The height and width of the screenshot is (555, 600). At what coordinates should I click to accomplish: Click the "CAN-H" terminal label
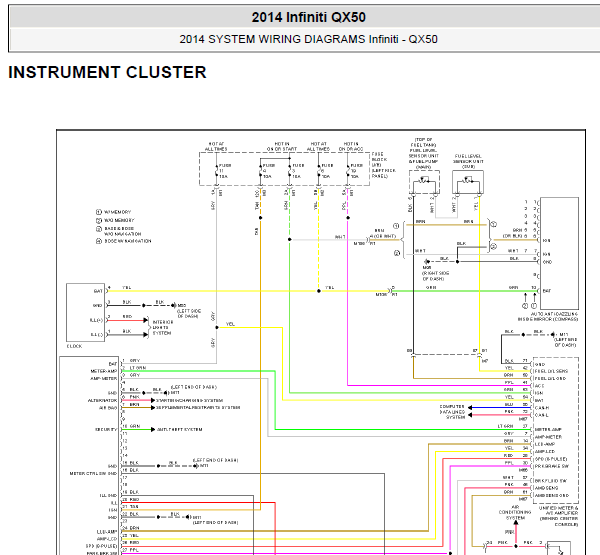pyautogui.click(x=541, y=408)
